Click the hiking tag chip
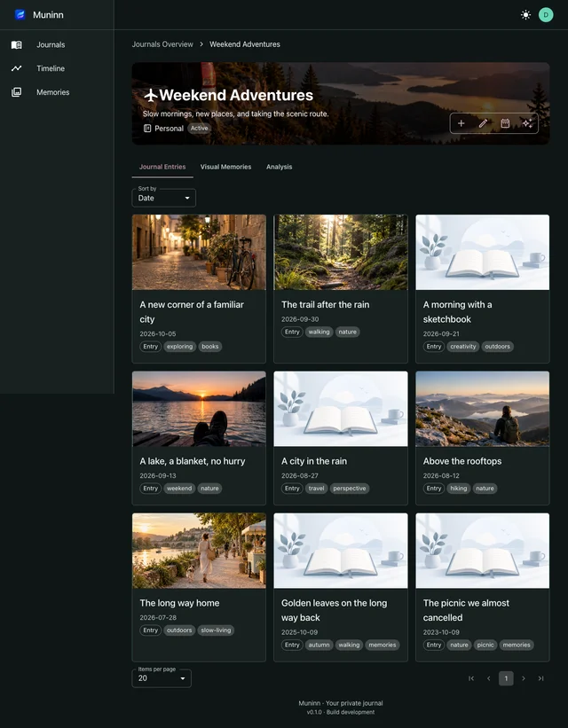 (458, 489)
